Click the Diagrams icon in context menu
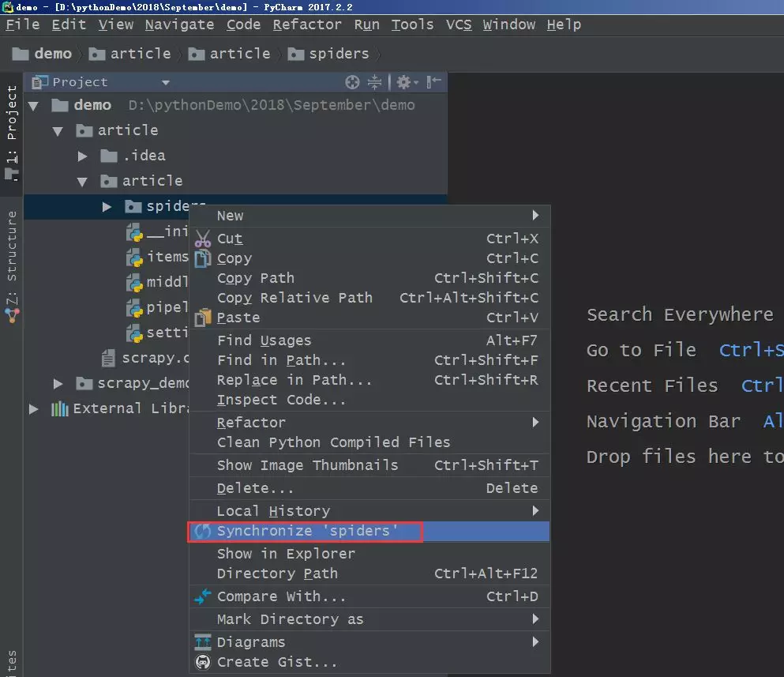The image size is (784, 677). pos(202,642)
